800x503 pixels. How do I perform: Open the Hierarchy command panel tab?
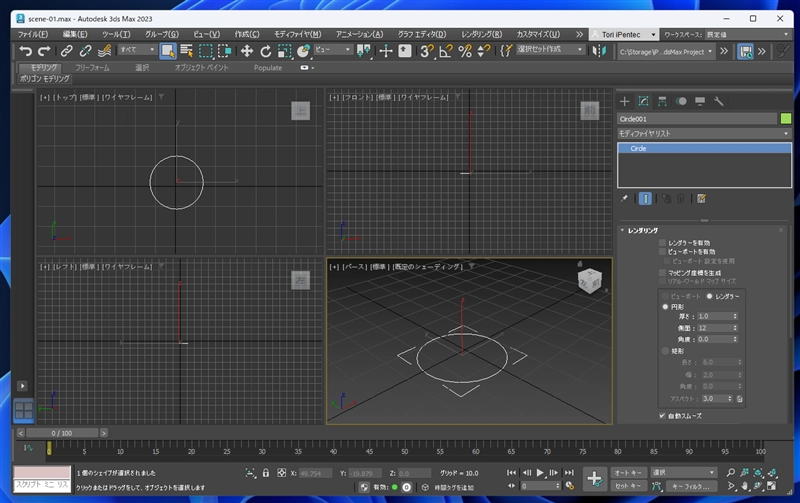[x=662, y=101]
